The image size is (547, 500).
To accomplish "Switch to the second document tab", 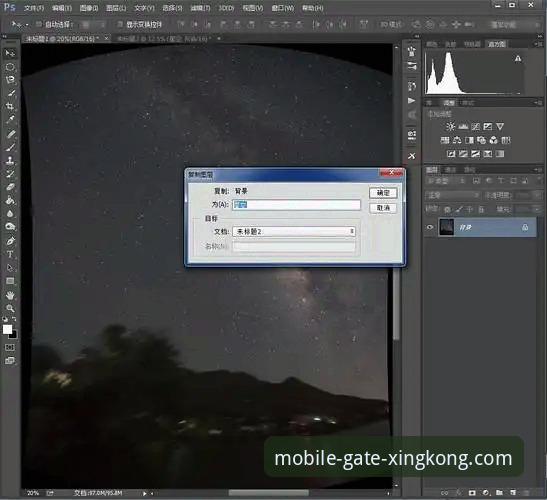I will click(164, 38).
